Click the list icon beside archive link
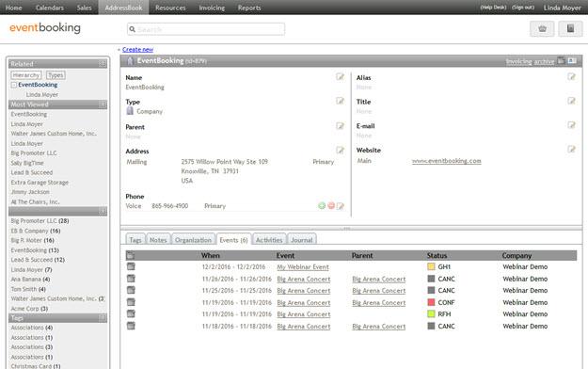This screenshot has width=588, height=369. tap(561, 61)
